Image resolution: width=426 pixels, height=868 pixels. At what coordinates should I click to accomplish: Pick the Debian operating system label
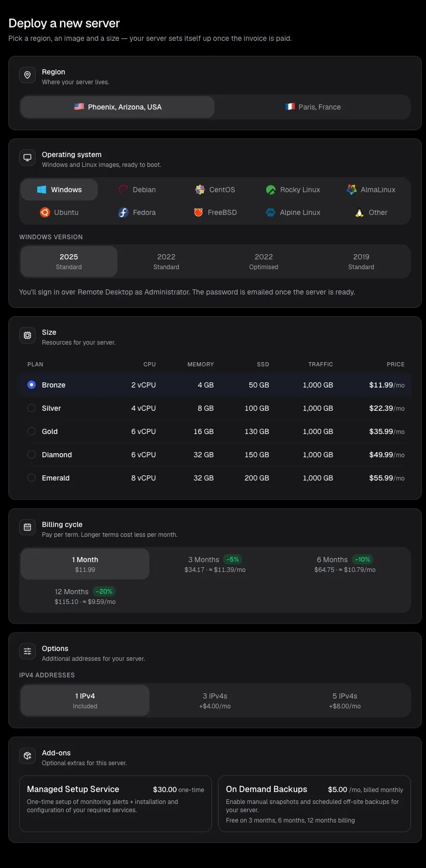[x=144, y=190]
